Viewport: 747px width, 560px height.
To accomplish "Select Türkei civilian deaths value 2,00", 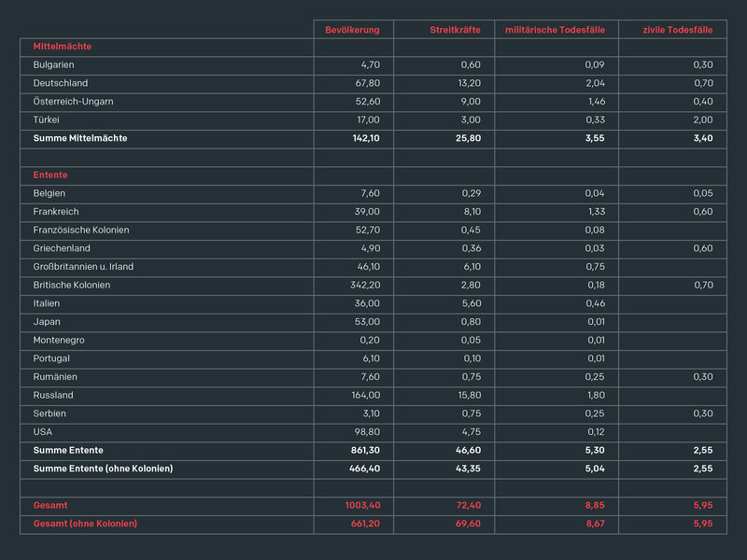I will (703, 120).
